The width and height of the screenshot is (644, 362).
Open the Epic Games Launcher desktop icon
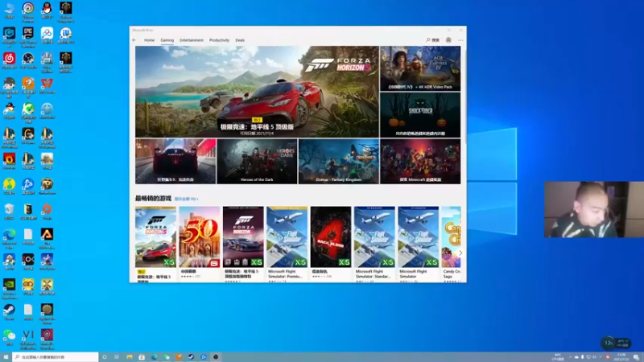click(x=28, y=36)
